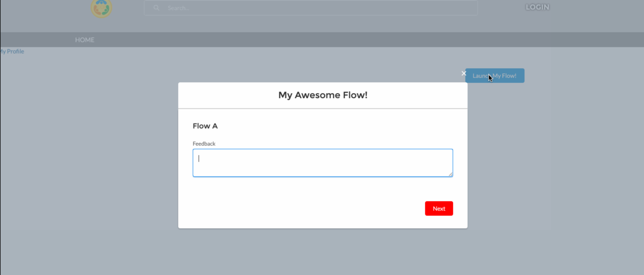Click the Search... input box
This screenshot has height=275, width=644.
pyautogui.click(x=311, y=8)
